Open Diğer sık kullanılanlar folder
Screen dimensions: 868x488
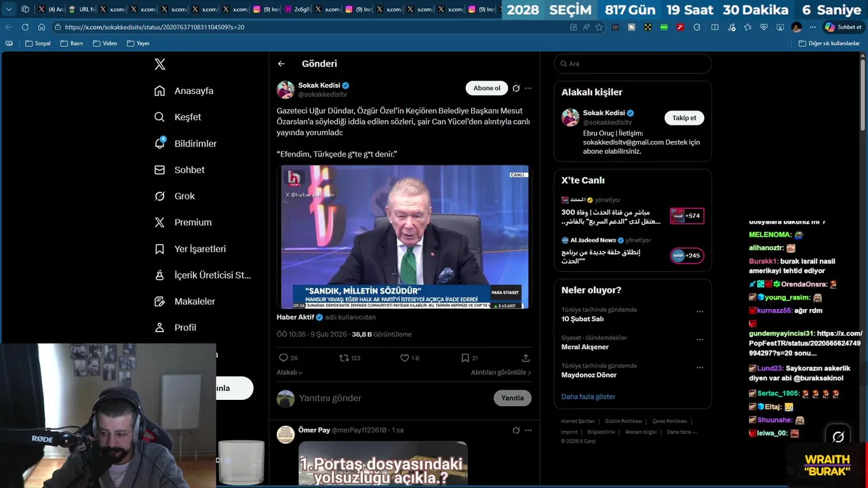829,43
